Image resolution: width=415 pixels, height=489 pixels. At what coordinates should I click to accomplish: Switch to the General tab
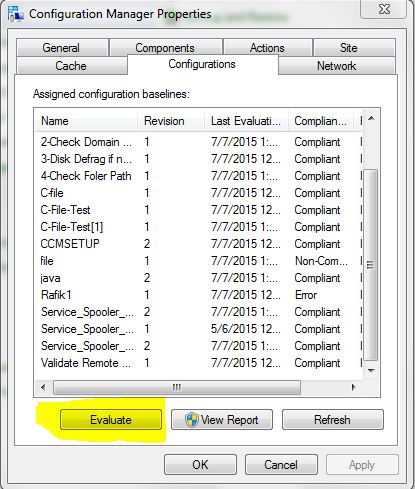coord(62,48)
